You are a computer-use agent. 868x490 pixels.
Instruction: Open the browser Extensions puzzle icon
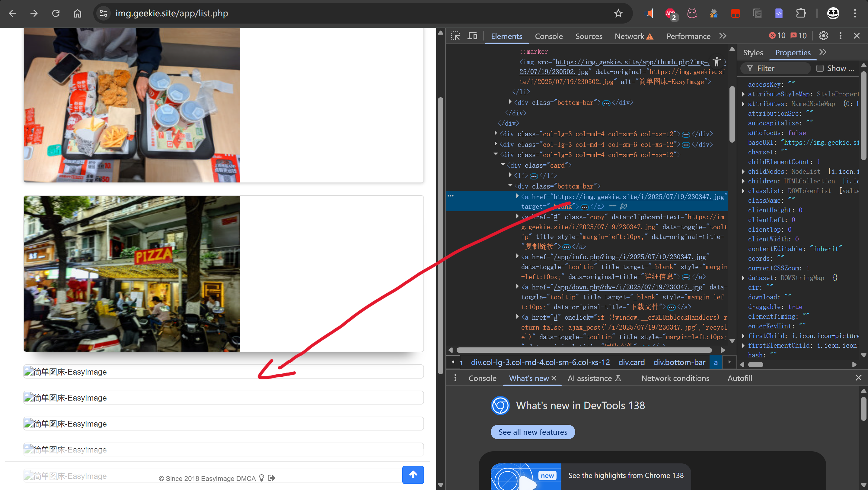(x=801, y=14)
